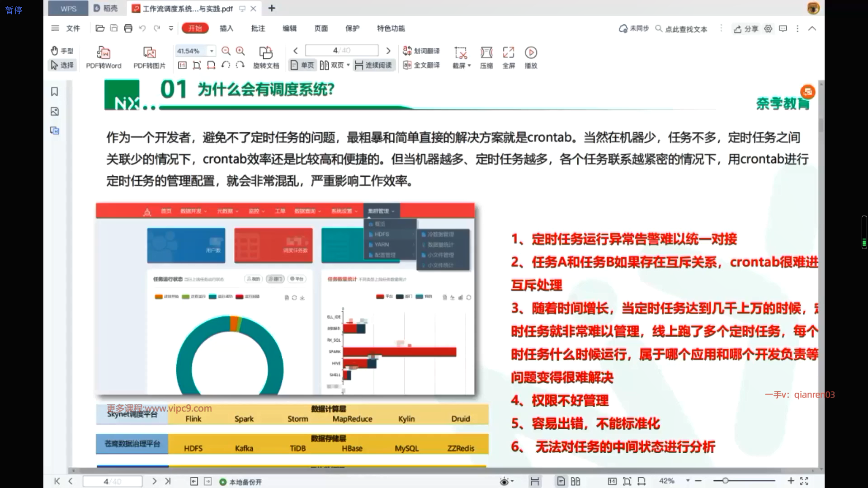This screenshot has width=868, height=488.
Task: Click the 分享 share button
Action: (746, 29)
